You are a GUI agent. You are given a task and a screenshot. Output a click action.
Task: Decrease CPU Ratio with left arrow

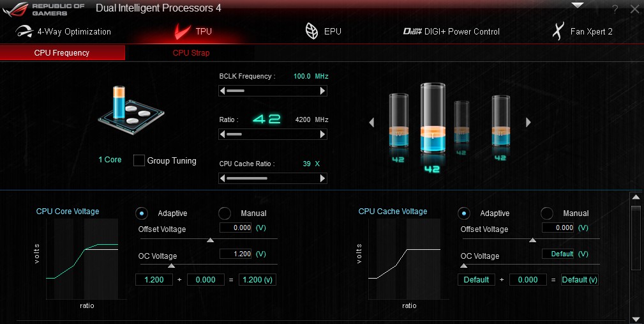[x=222, y=134]
